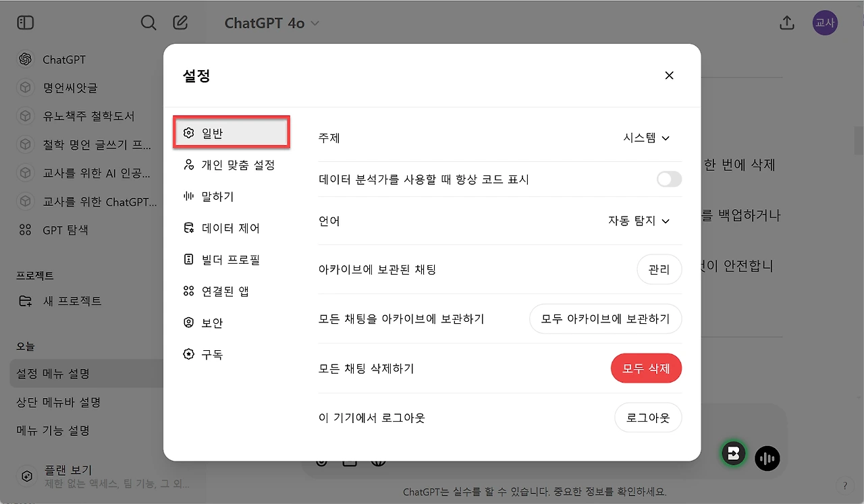Click the 모든 채팅을 아카이브에 보관하기 label
This screenshot has height=504, width=864.
click(401, 318)
